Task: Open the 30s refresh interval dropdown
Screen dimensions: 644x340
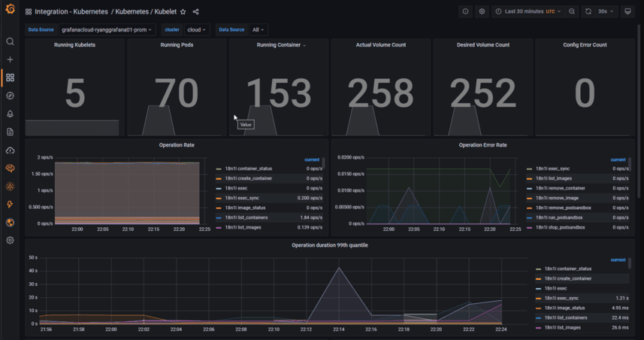Action: point(606,11)
